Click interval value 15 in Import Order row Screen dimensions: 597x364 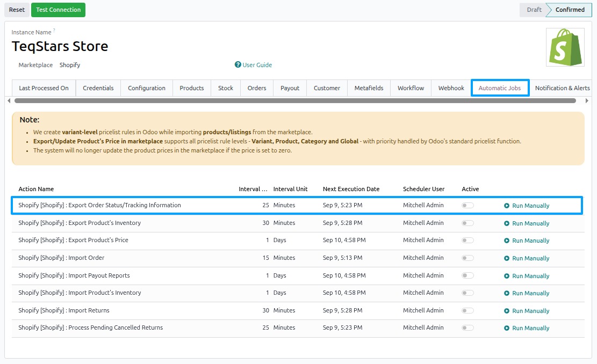click(x=266, y=258)
